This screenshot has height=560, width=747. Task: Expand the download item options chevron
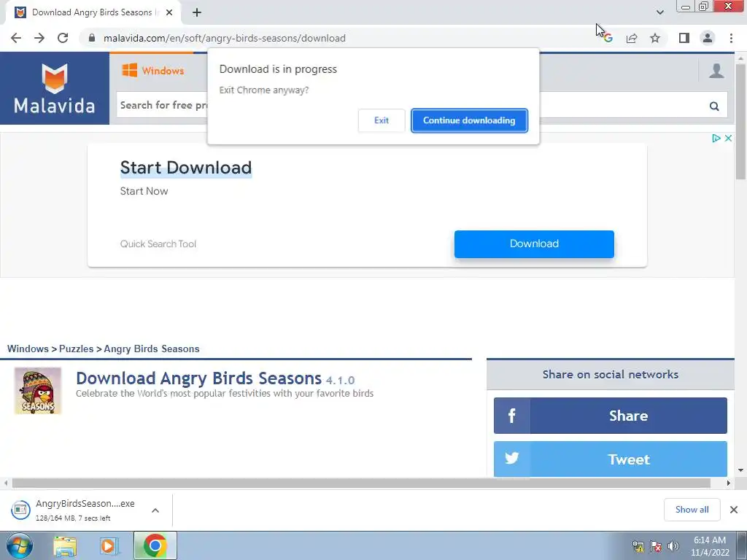point(155,510)
